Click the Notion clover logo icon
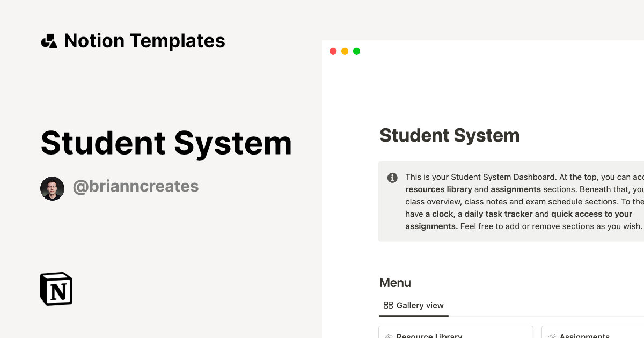This screenshot has height=338, width=644. (x=49, y=41)
